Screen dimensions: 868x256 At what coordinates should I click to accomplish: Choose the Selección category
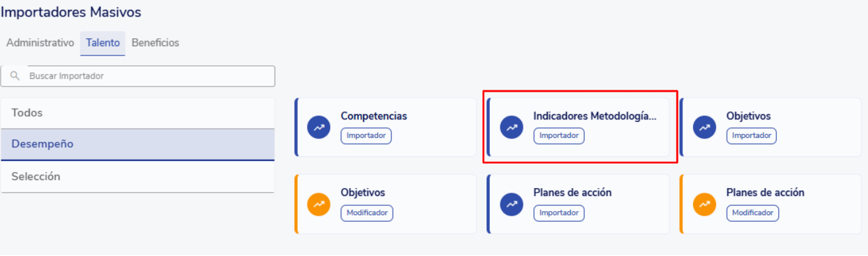click(138, 177)
